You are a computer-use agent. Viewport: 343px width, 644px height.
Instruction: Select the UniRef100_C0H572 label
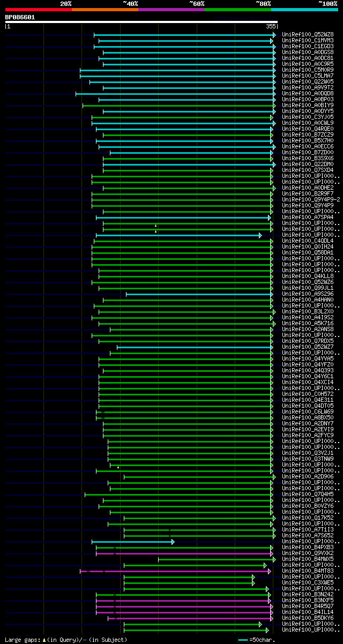[308, 394]
